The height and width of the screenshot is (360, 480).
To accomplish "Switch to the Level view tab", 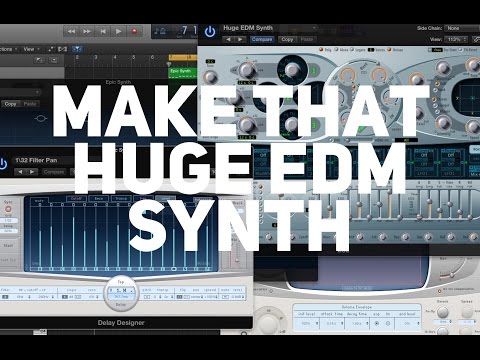I will (166, 198).
